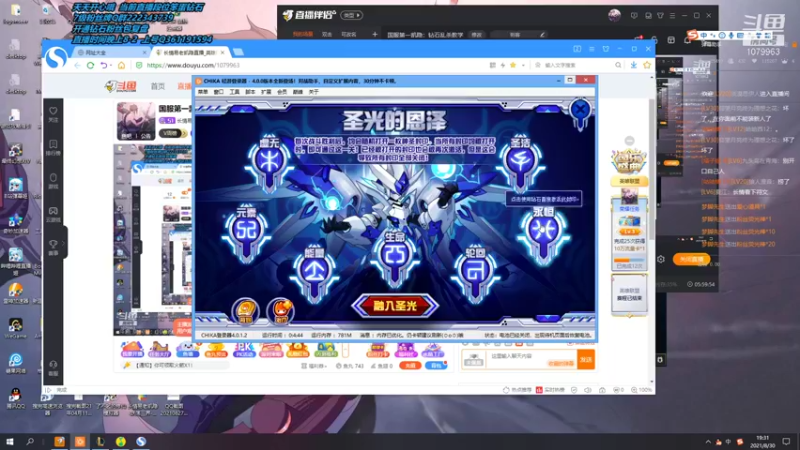This screenshot has width=800, height=450.
Task: Click the sound icon in browser status bar
Action: [x=588, y=390]
